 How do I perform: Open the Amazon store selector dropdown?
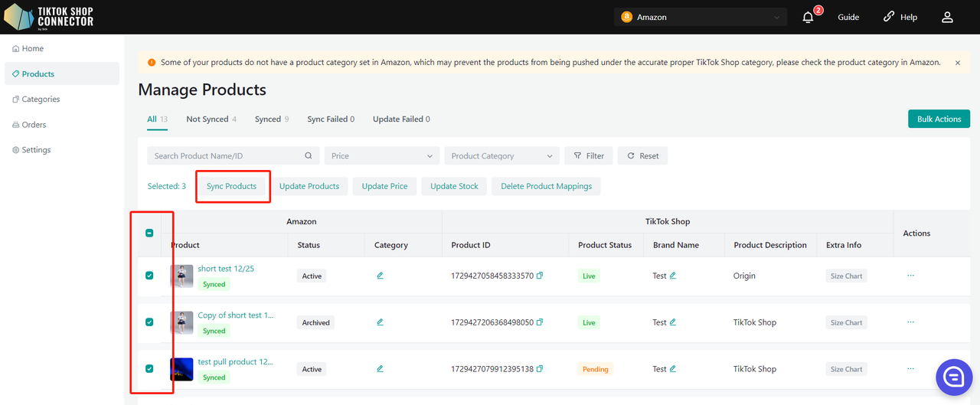(700, 17)
